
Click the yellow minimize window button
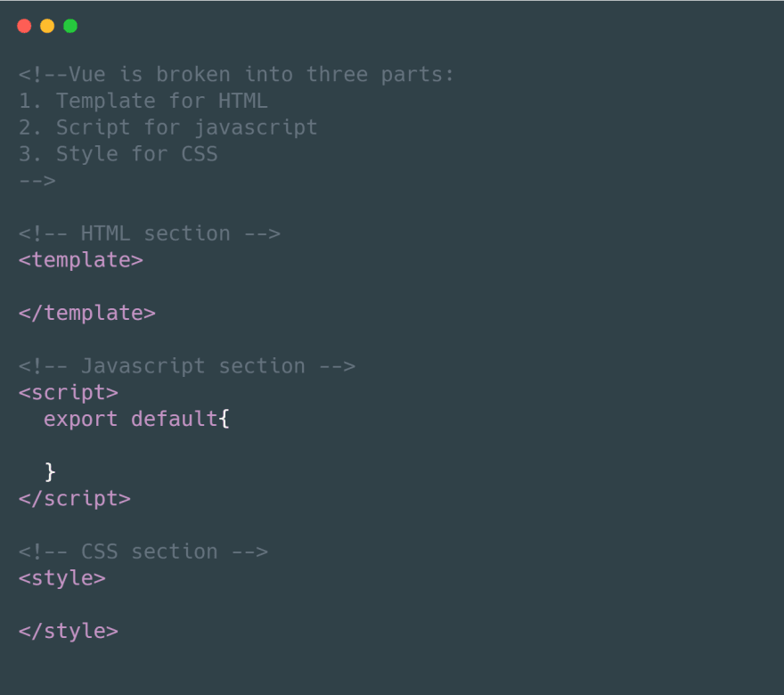pos(47,26)
